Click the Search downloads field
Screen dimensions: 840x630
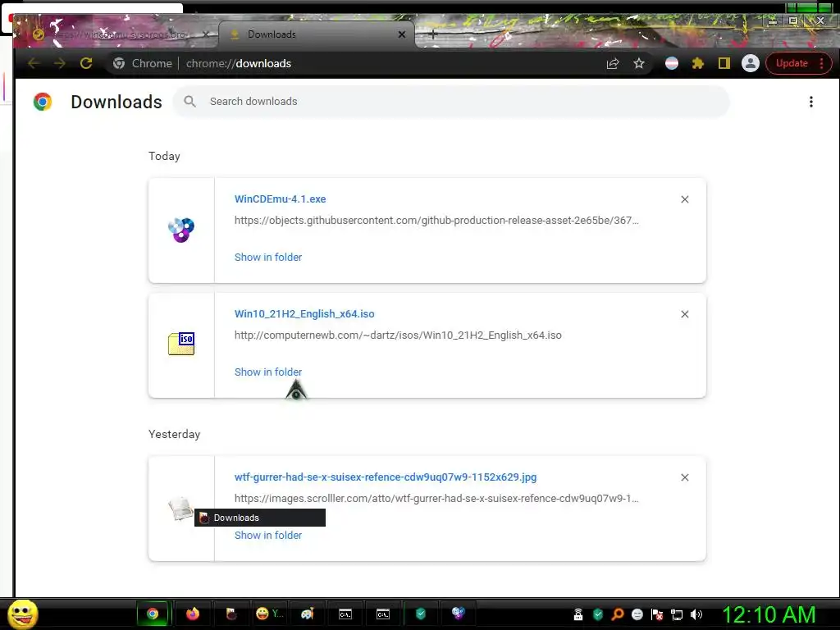[x=451, y=101]
